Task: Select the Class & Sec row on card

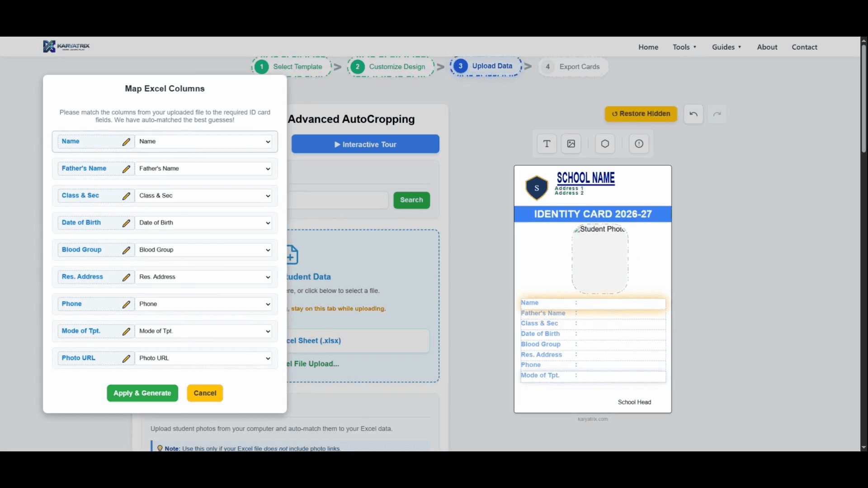Action: [593, 324]
